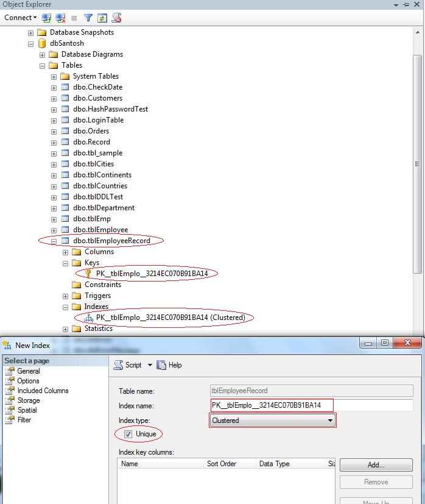Click the Name column header
This screenshot has width=425, height=504.
tap(160, 464)
